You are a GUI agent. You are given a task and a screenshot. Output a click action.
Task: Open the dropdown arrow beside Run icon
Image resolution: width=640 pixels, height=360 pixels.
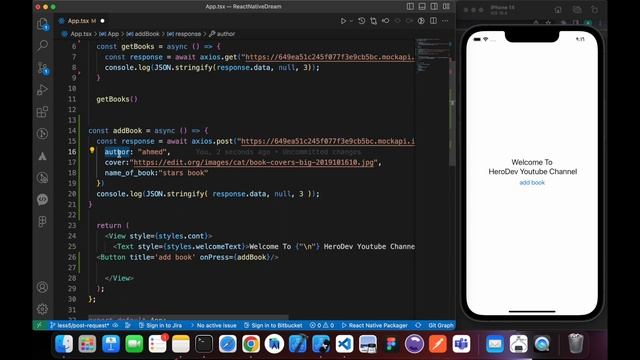pyautogui.click(x=351, y=21)
